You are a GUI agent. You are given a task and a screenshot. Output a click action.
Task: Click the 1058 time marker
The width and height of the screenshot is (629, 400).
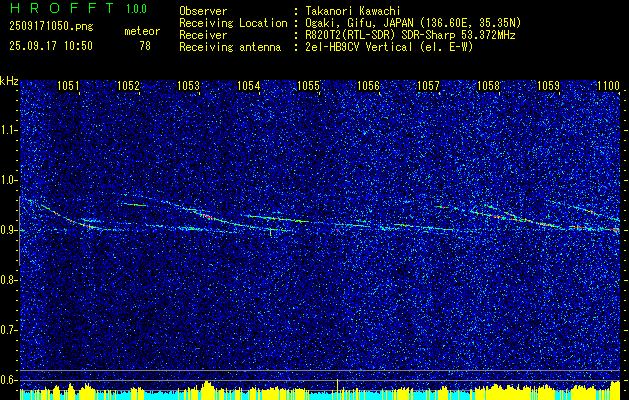pos(489,85)
